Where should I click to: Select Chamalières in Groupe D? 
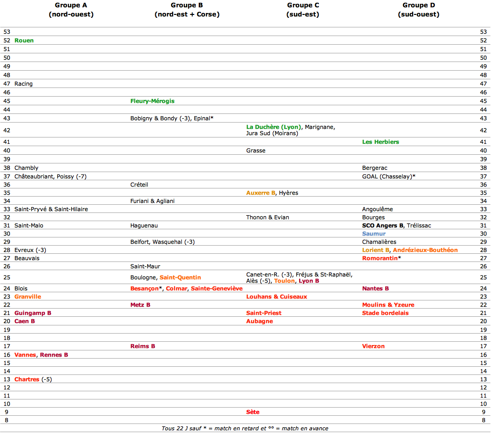tap(379, 242)
